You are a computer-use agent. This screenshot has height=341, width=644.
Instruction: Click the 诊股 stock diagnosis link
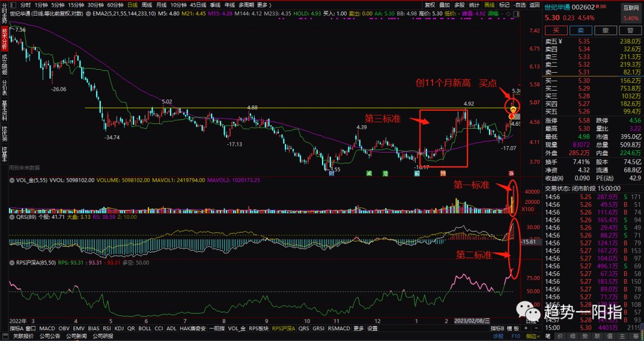click(498, 336)
